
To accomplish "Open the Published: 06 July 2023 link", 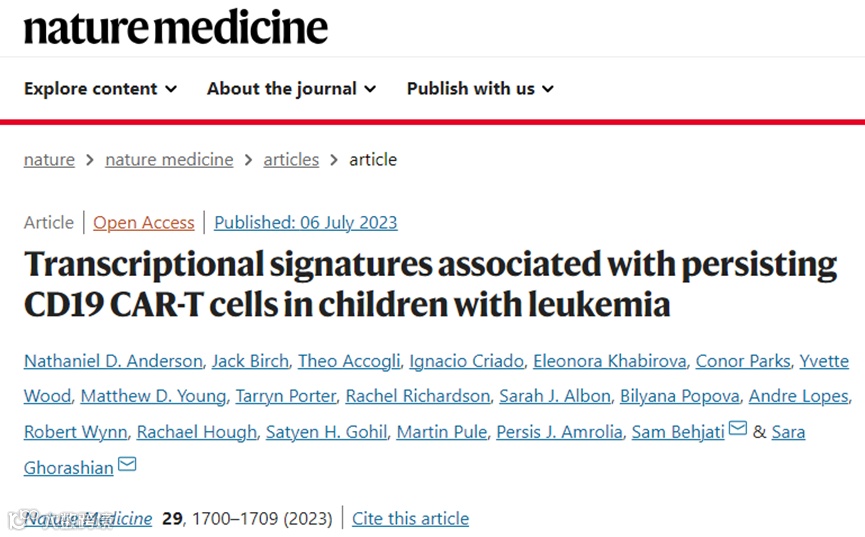I will (305, 222).
